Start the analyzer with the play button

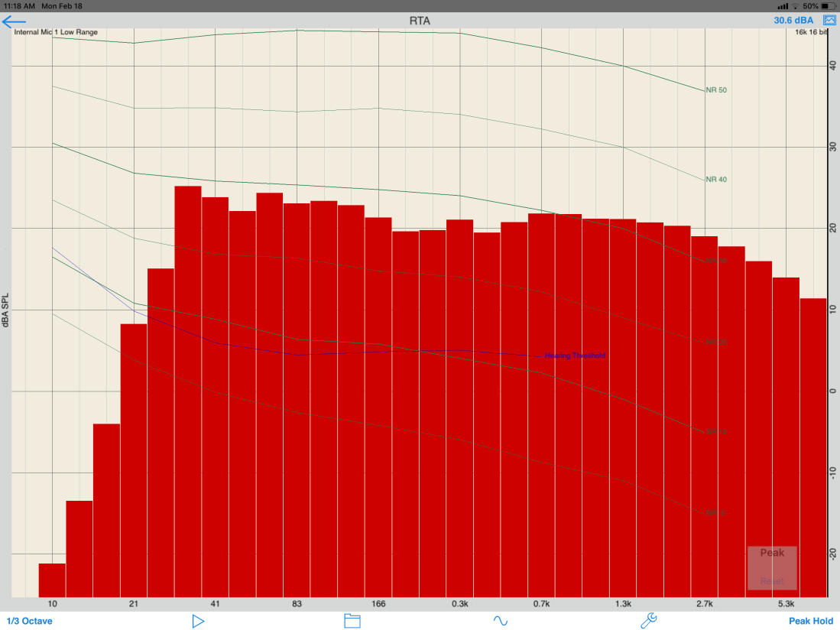point(198,621)
